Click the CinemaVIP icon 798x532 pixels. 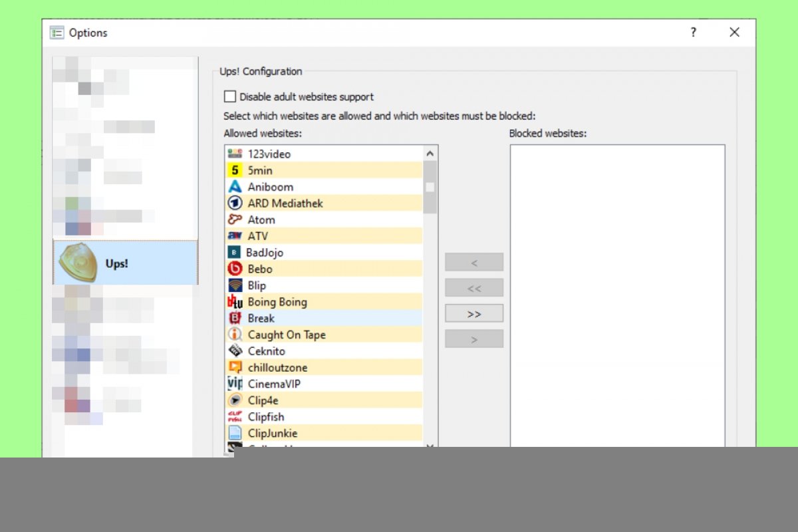tap(235, 384)
